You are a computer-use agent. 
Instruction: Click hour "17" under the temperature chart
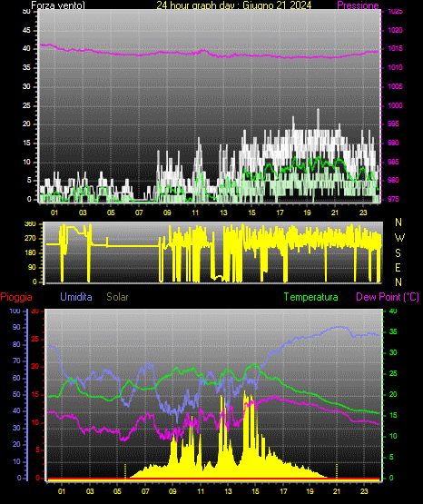(x=283, y=491)
